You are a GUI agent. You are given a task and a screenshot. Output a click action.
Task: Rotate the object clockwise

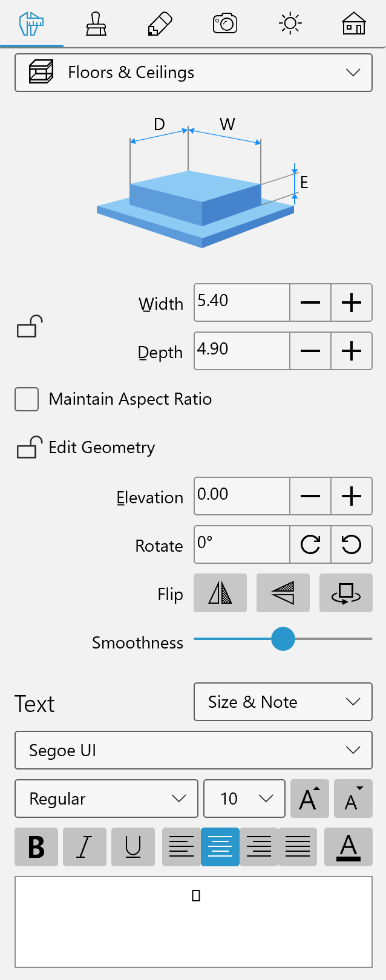click(x=310, y=544)
